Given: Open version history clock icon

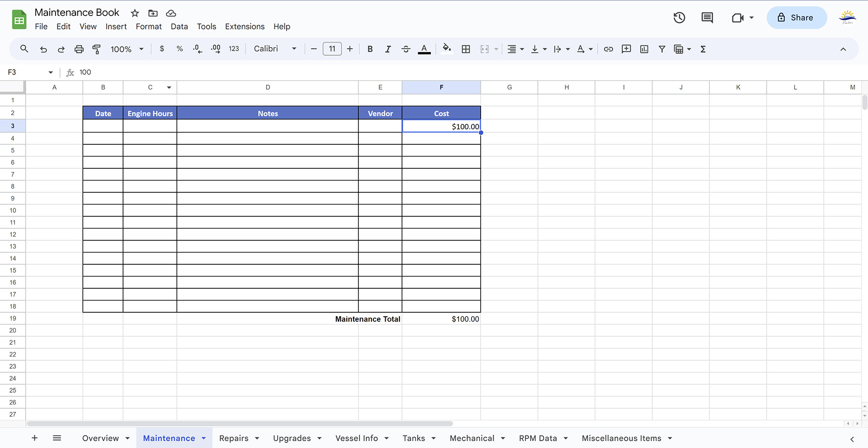Looking at the screenshot, I should 679,18.
